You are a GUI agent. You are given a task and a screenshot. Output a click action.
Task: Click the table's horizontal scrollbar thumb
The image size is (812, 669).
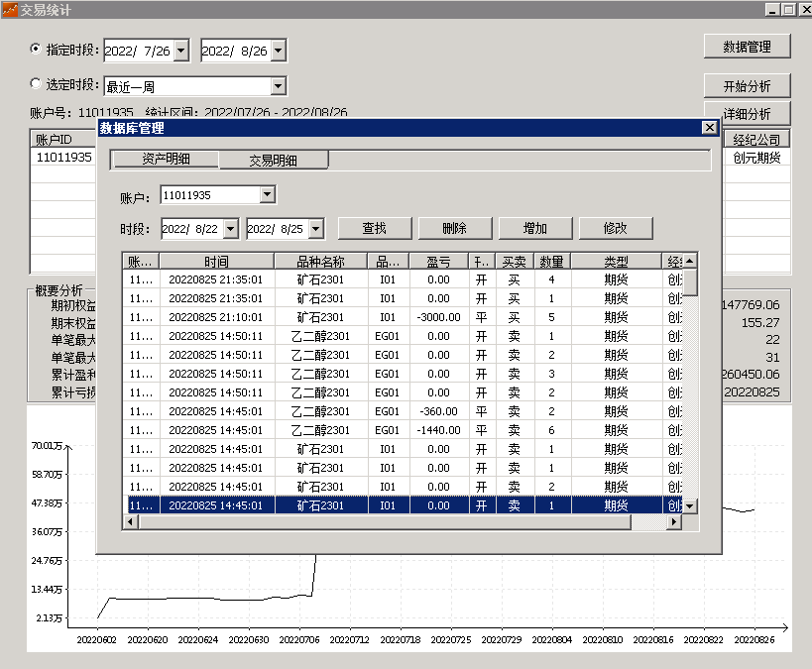(x=384, y=522)
